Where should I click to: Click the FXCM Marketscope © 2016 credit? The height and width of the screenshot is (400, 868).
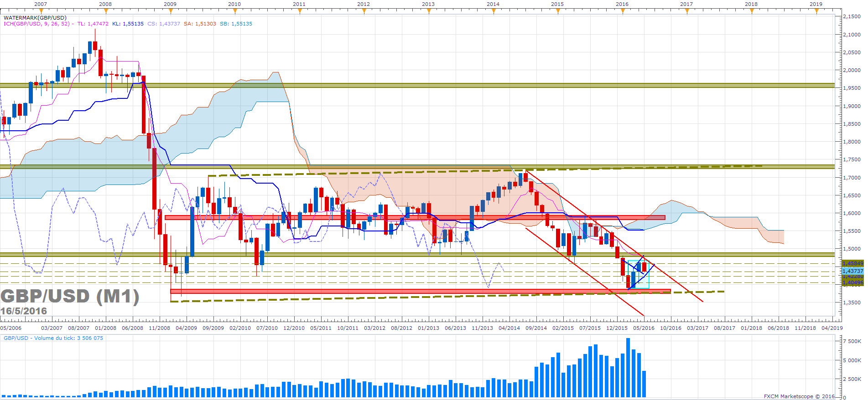coord(799,396)
